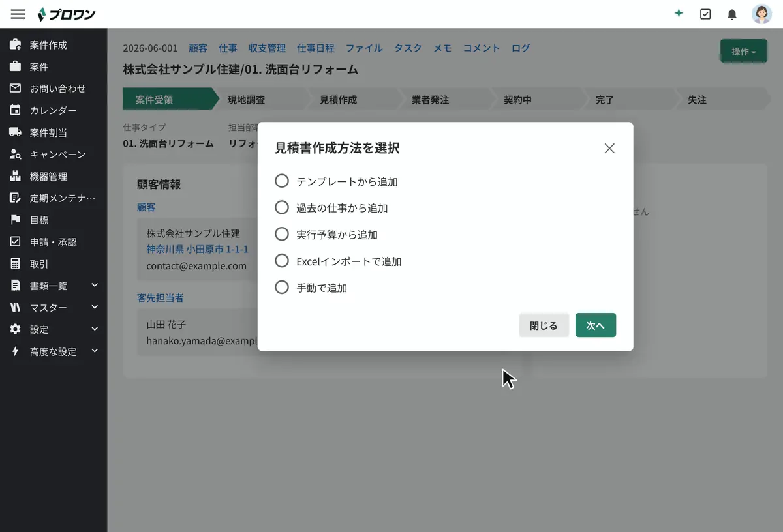Click the 定期メンテナンス note icon

(x=15, y=198)
